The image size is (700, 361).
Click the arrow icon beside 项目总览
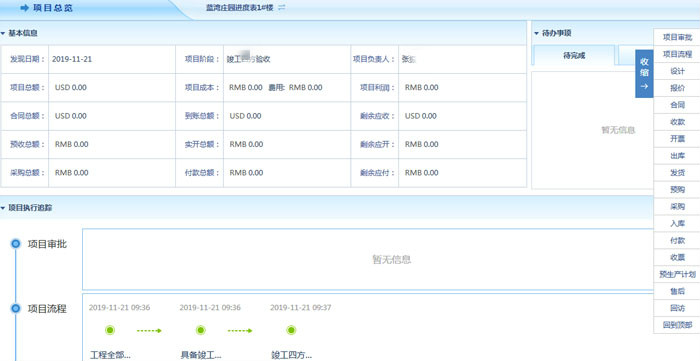(x=25, y=8)
